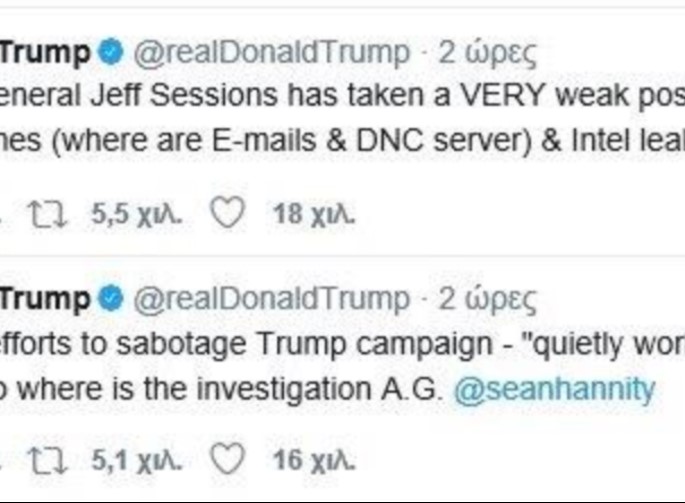Open the tweet text about Jeff Sessions
The width and height of the screenshot is (685, 503).
point(340,97)
